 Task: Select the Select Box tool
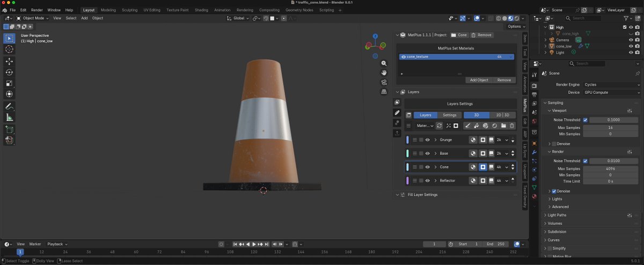(x=9, y=38)
